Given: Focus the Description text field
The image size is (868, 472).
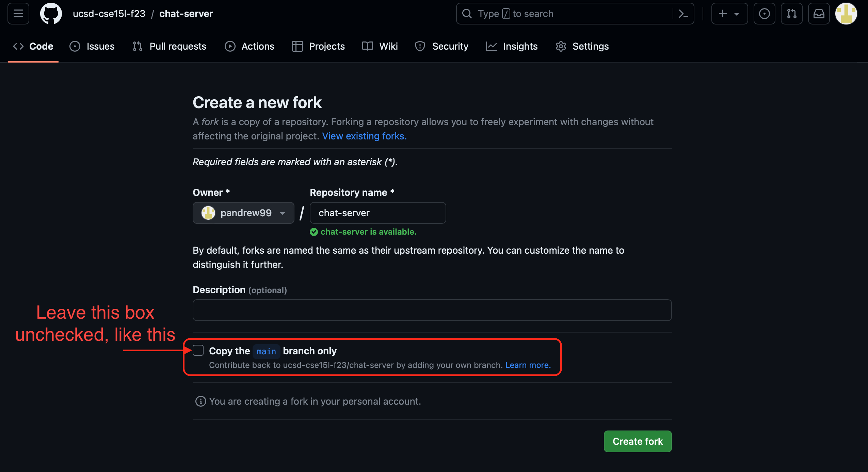Looking at the screenshot, I should (x=432, y=310).
